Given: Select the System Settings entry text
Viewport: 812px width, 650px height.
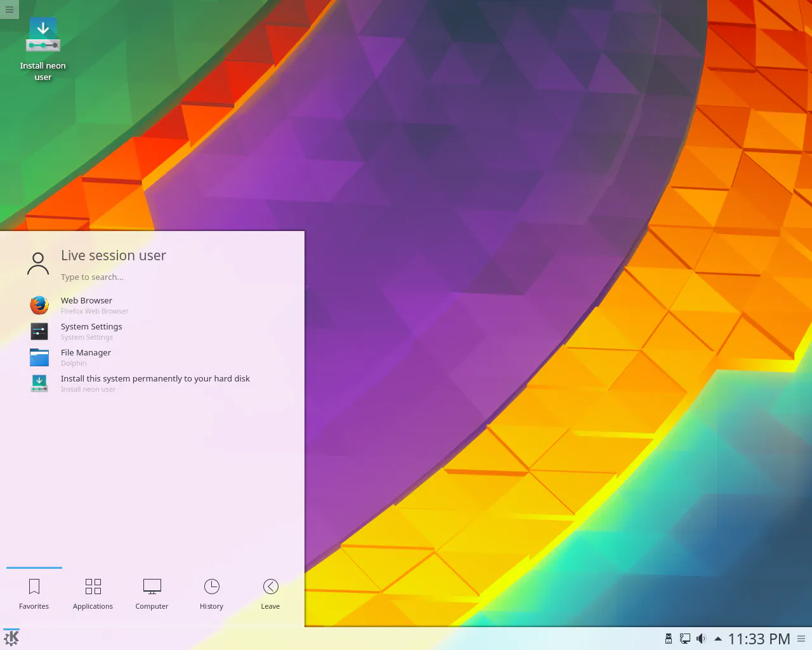Looking at the screenshot, I should pos(91,327).
